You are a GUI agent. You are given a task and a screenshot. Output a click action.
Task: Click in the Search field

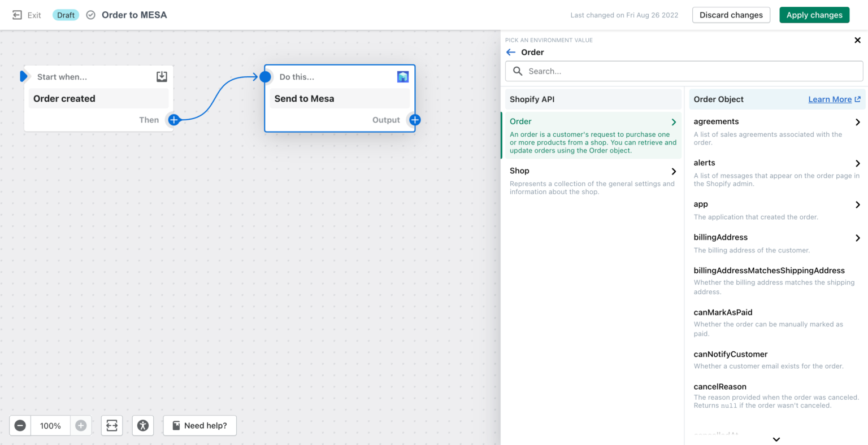coord(684,71)
